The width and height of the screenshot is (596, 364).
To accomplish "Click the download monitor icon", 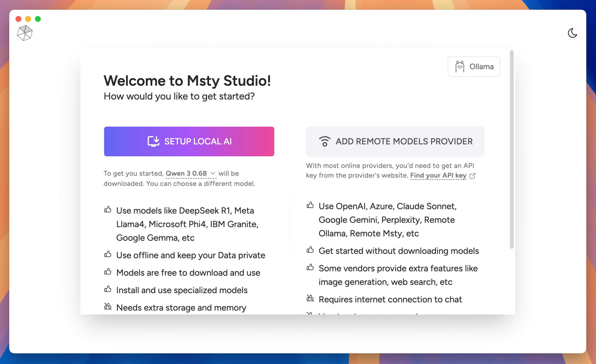I will (x=153, y=141).
